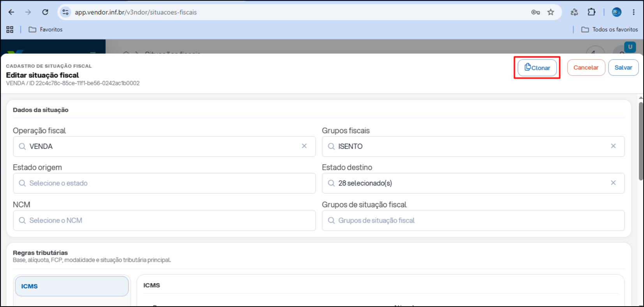Viewport: 644px width, 307px height.
Task: Open Todos os favoritos folder
Action: click(610, 30)
